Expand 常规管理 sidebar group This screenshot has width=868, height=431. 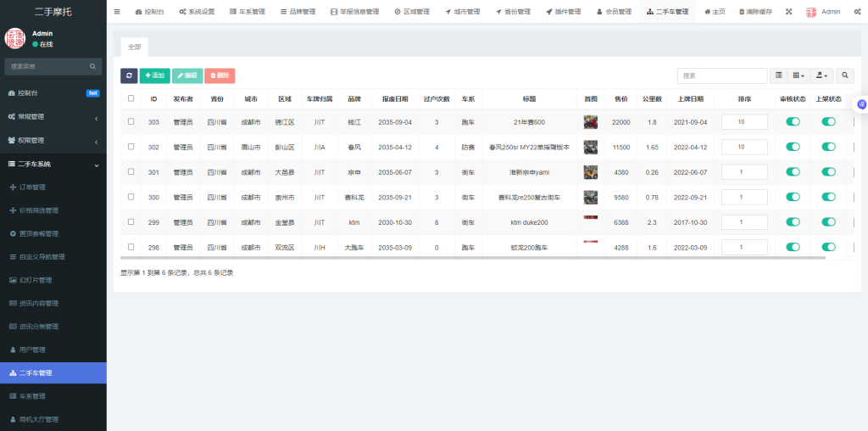[53, 117]
